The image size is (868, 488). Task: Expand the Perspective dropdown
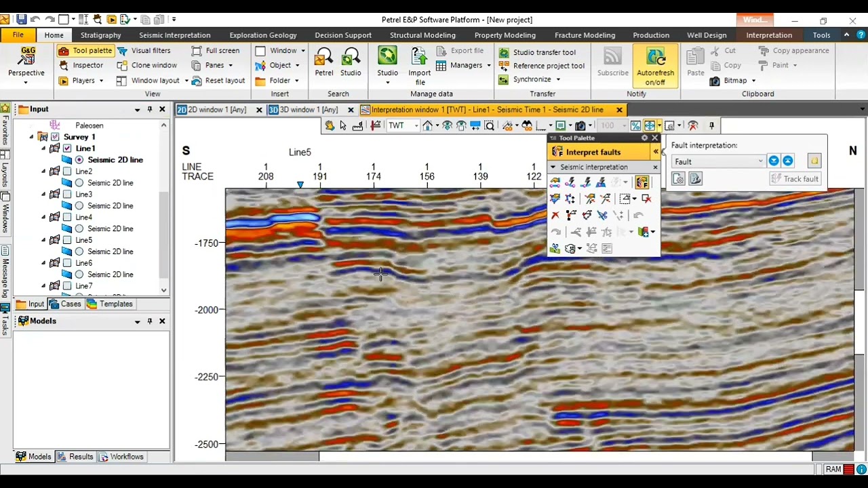tap(26, 83)
